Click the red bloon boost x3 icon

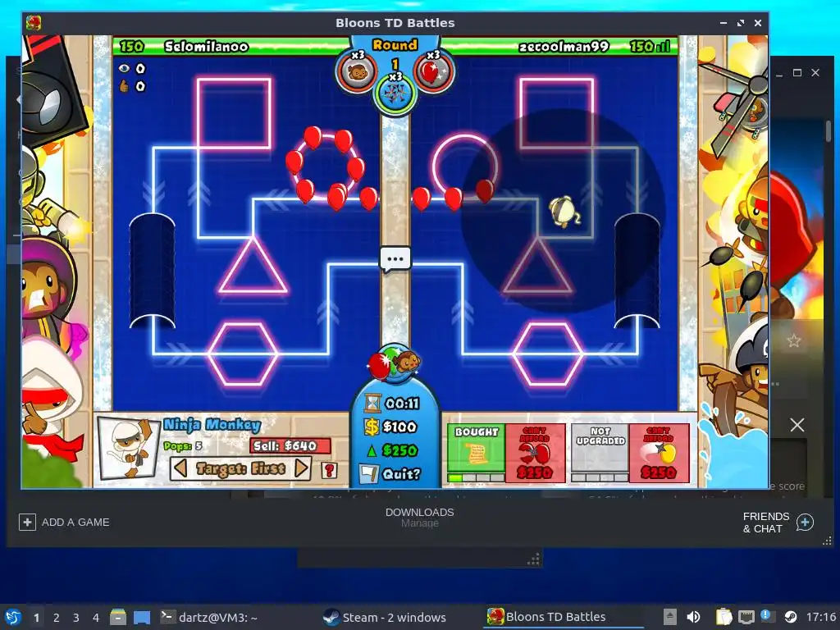433,71
